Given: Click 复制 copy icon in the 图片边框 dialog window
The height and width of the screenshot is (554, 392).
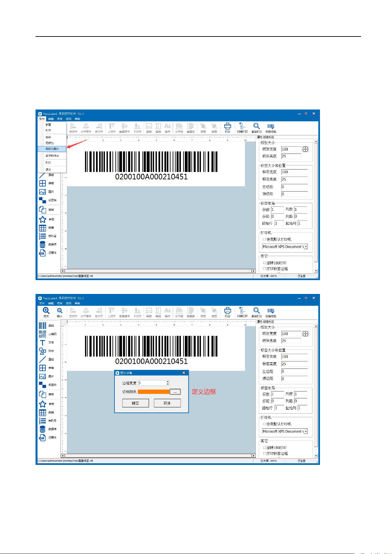Looking at the screenshot, I should tap(42, 394).
